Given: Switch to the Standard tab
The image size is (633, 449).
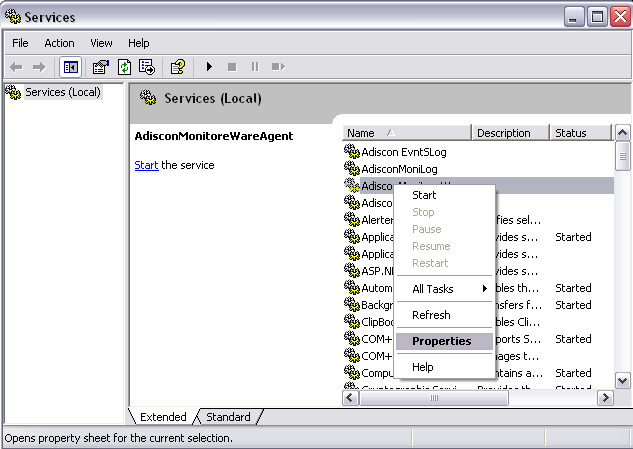Looking at the screenshot, I should (228, 417).
